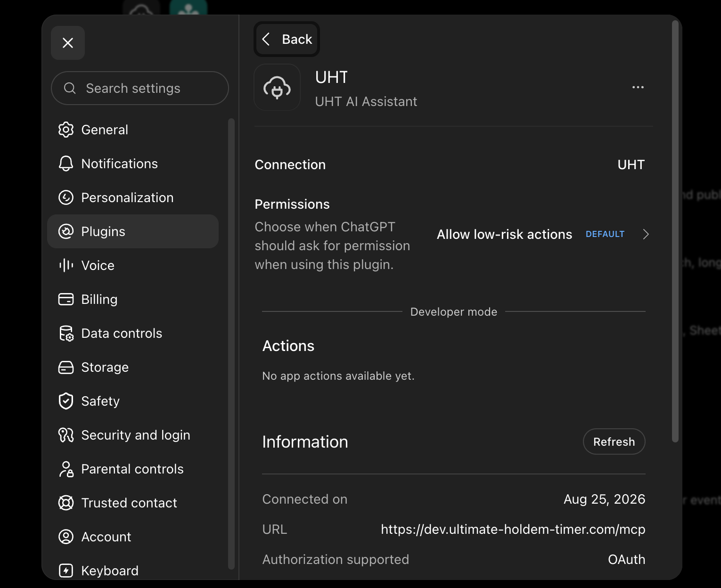721x588 pixels.
Task: Click the Voice waveform icon
Action: 66,265
